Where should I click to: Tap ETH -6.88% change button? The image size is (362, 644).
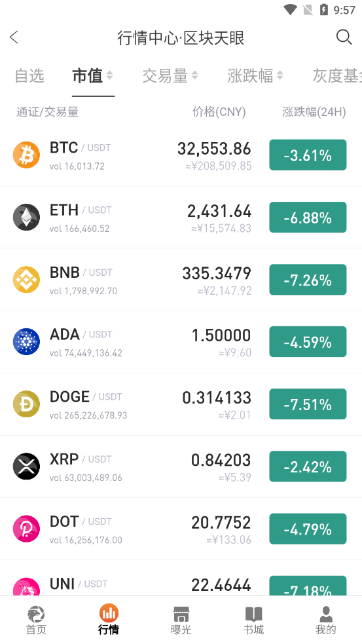308,218
